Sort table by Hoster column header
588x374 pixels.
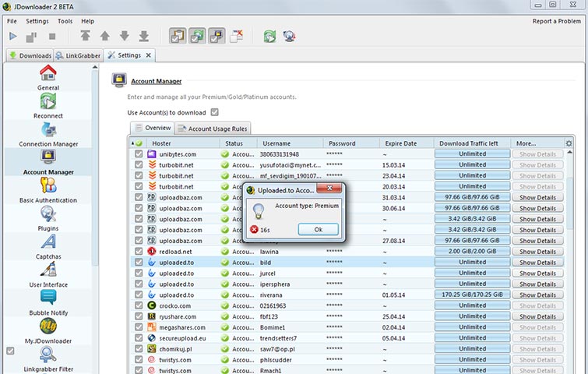point(183,143)
